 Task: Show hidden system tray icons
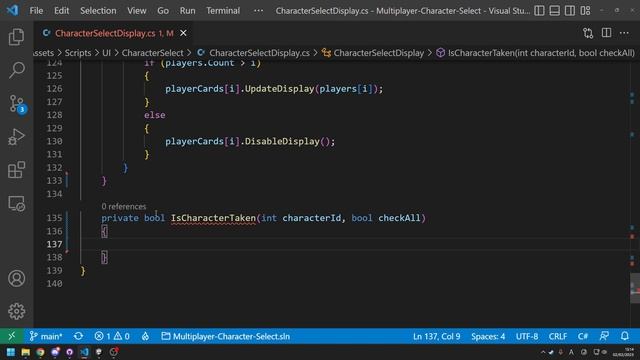tap(543, 352)
